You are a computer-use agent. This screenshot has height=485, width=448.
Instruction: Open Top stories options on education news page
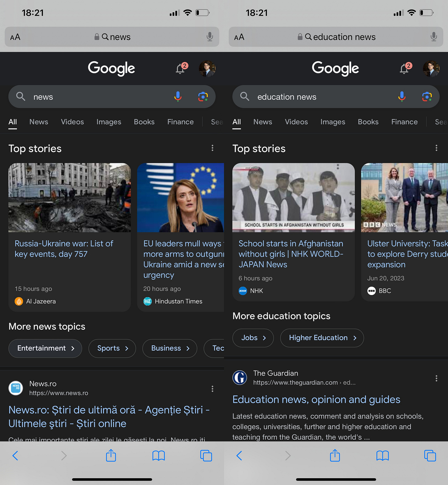coord(436,148)
